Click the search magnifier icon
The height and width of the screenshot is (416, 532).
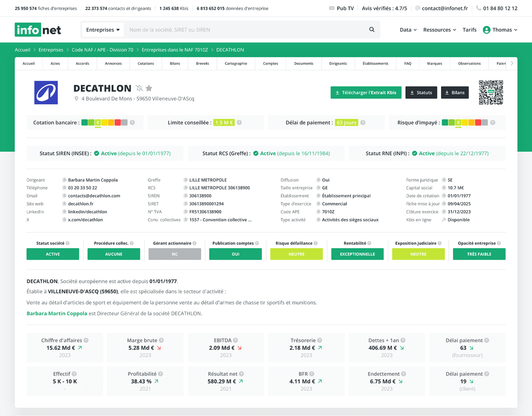pos(371,30)
